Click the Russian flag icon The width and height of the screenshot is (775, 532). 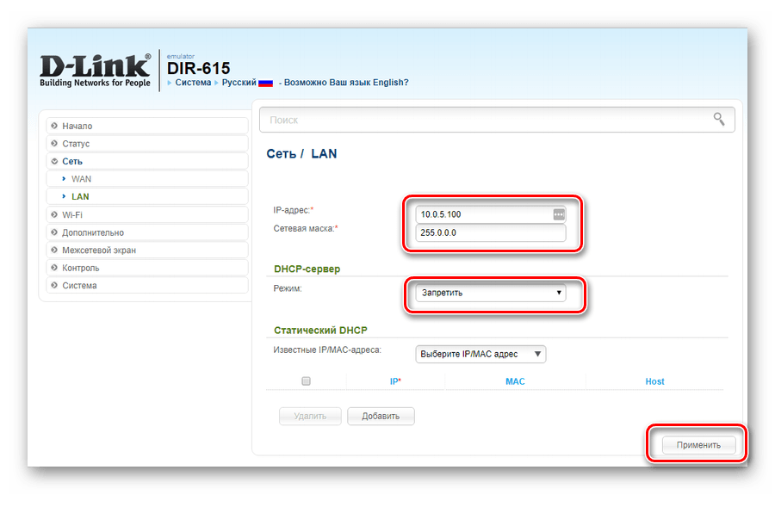(x=265, y=83)
